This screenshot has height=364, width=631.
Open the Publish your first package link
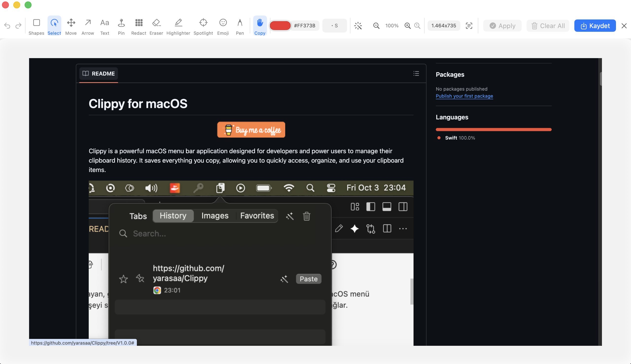pos(464,96)
